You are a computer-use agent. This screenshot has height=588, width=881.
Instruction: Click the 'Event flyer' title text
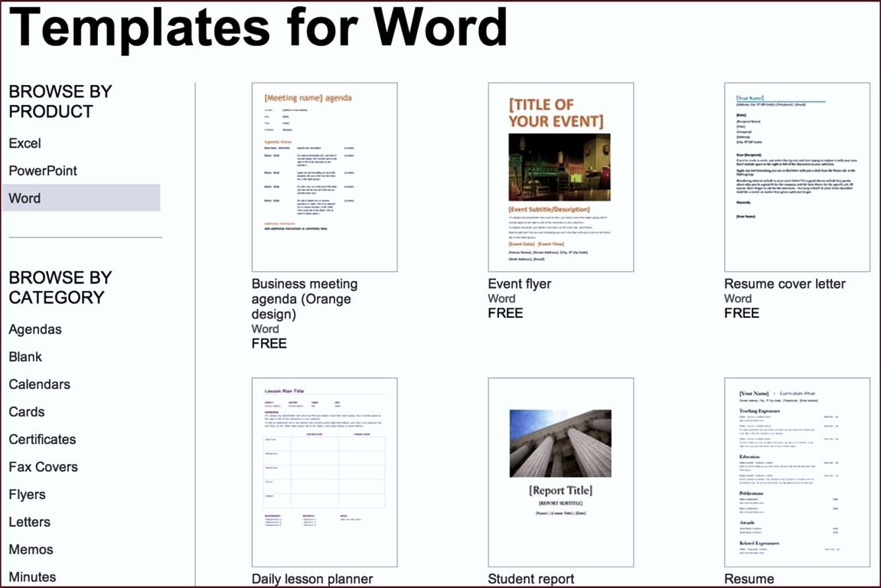tap(520, 284)
